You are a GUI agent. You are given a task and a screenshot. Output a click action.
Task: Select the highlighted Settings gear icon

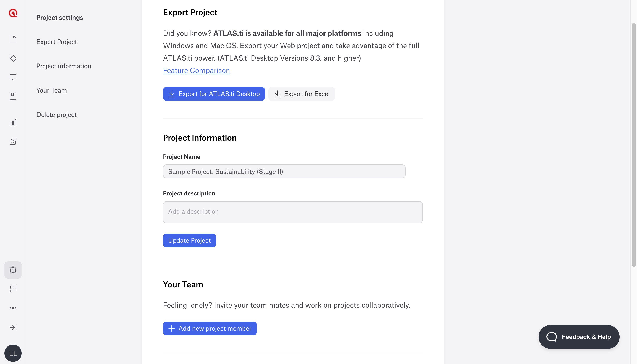pos(13,270)
